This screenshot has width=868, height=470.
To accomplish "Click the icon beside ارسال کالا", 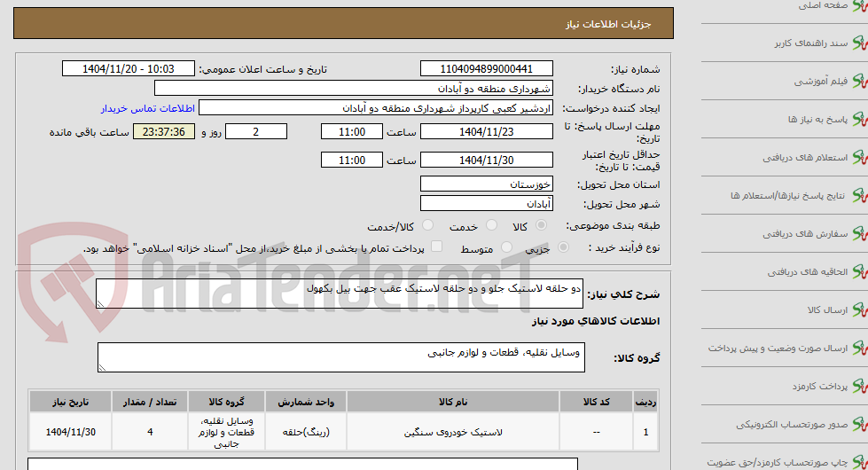I will [x=860, y=310].
